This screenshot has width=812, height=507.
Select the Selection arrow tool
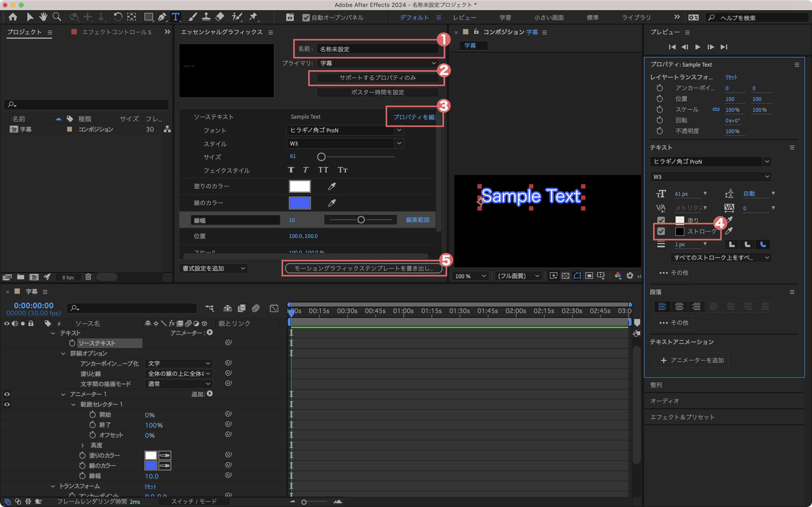pyautogui.click(x=30, y=17)
